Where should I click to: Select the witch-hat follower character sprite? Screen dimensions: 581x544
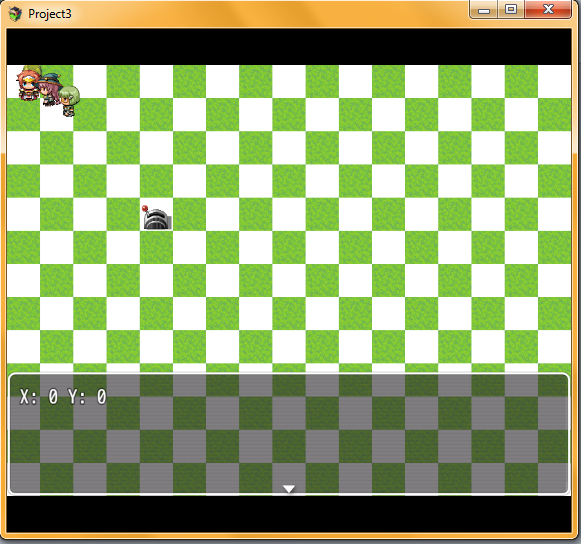coord(50,89)
